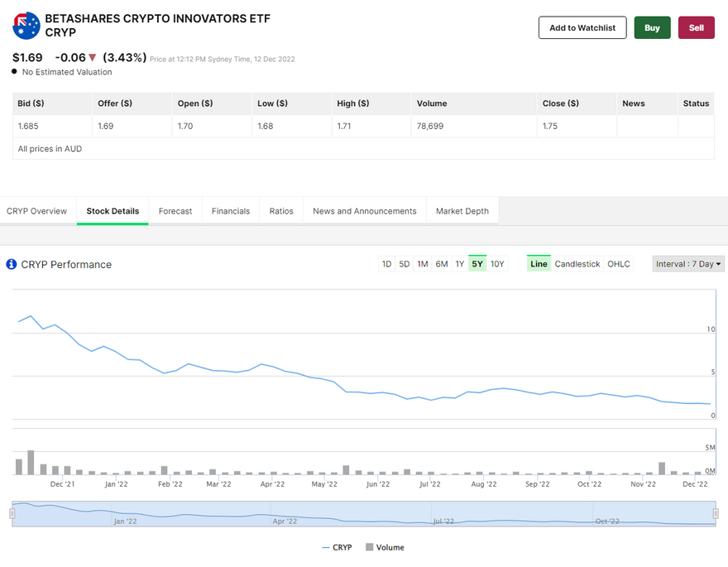Click the black dot beside No Estimated Valuation

click(x=14, y=71)
